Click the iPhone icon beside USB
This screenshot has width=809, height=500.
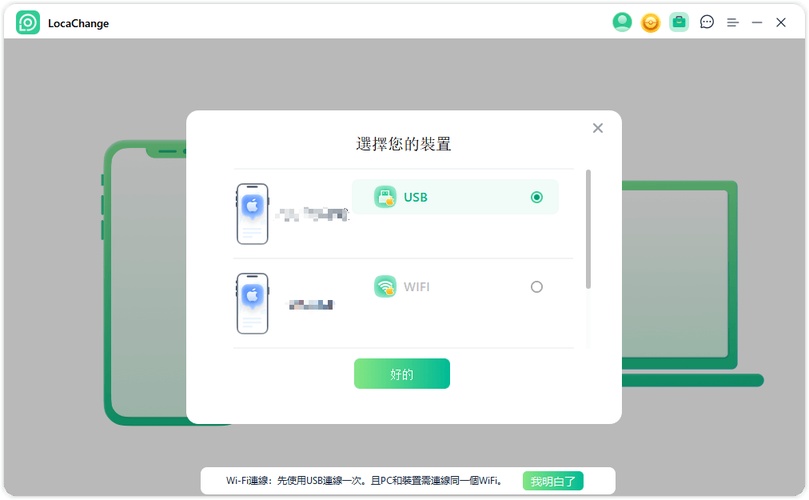252,214
